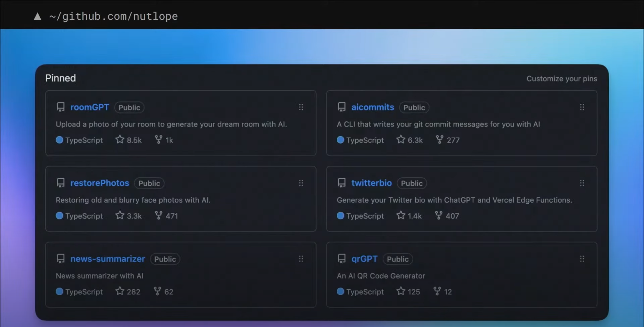Viewport: 644px width, 327px height.
Task: Click the 62 fork count
Action: point(169,292)
